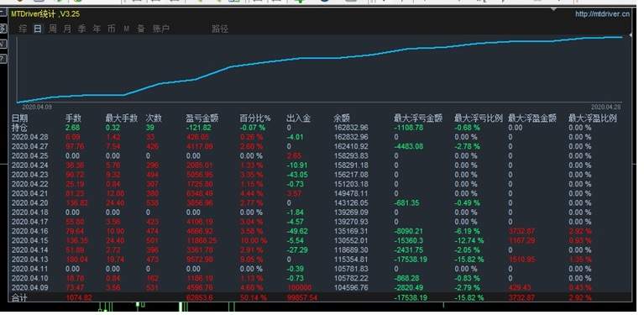Click the 盈亏金额 column header
The width and height of the screenshot is (644, 315).
click(202, 118)
